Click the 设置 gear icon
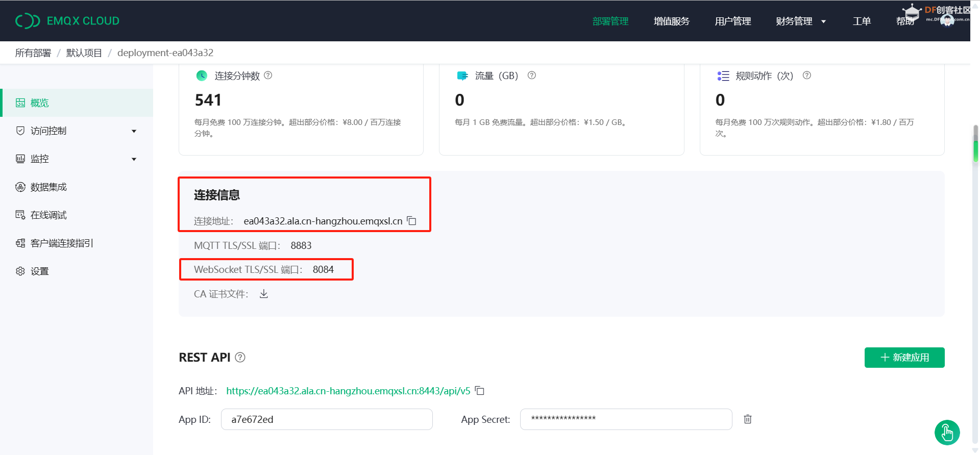This screenshot has width=980, height=455. point(20,271)
